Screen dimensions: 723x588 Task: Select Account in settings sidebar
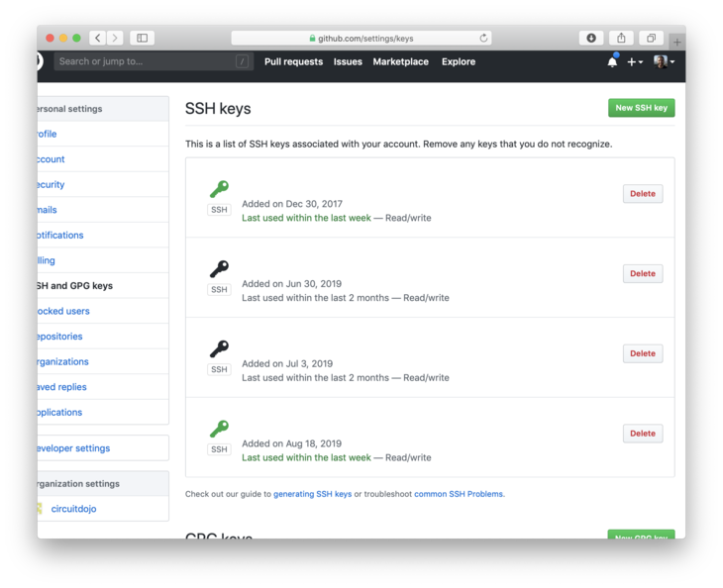[x=103, y=159]
